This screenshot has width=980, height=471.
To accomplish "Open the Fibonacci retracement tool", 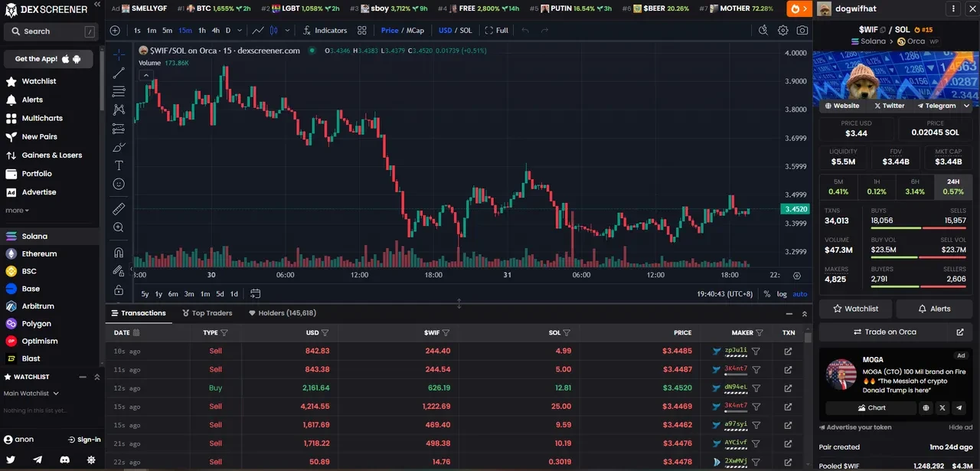I will 119,91.
